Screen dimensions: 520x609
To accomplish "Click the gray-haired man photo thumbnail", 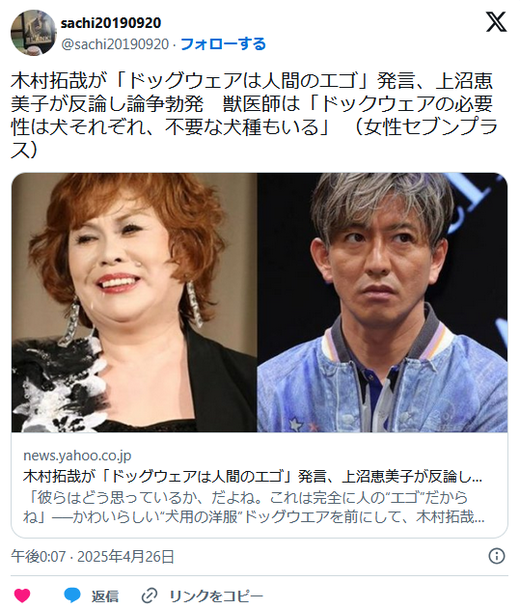I will point(382,303).
